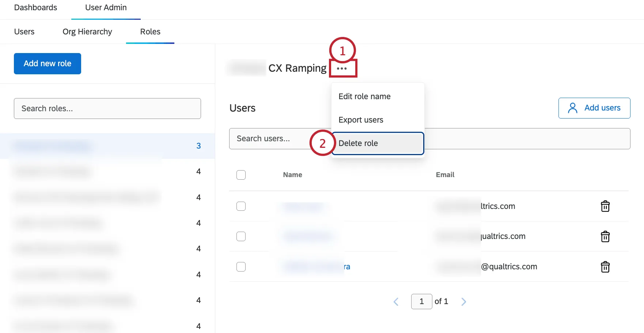The width and height of the screenshot is (644, 333).
Task: Choose Edit role name from the menu
Action: (364, 96)
